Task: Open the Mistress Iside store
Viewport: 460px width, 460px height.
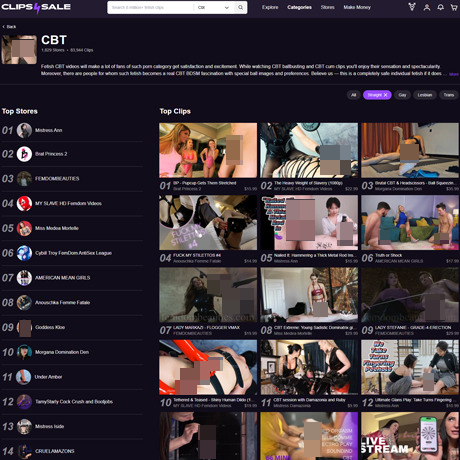Action: [x=49, y=426]
